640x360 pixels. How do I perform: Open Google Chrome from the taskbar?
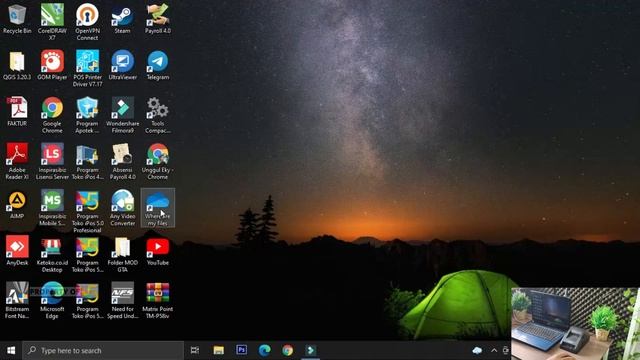point(288,350)
